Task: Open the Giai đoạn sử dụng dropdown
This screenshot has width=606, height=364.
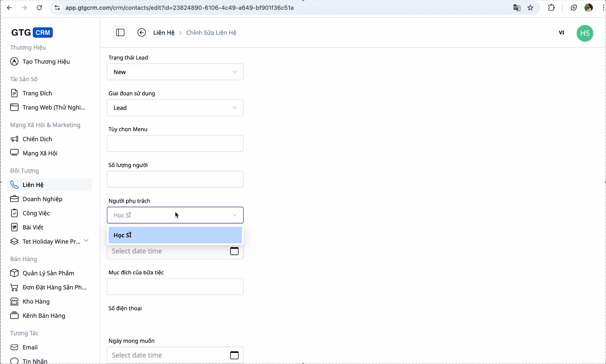Action: pos(175,108)
